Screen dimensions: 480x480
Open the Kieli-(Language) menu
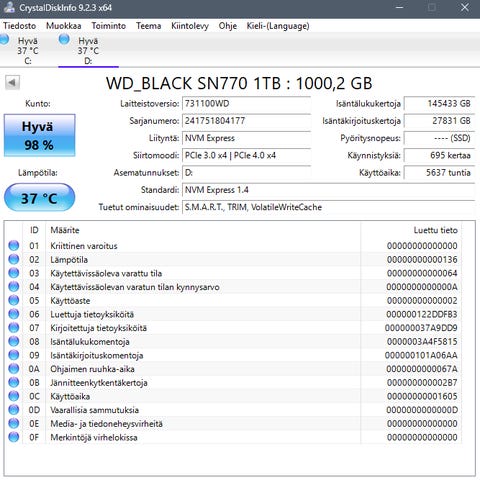point(278,26)
